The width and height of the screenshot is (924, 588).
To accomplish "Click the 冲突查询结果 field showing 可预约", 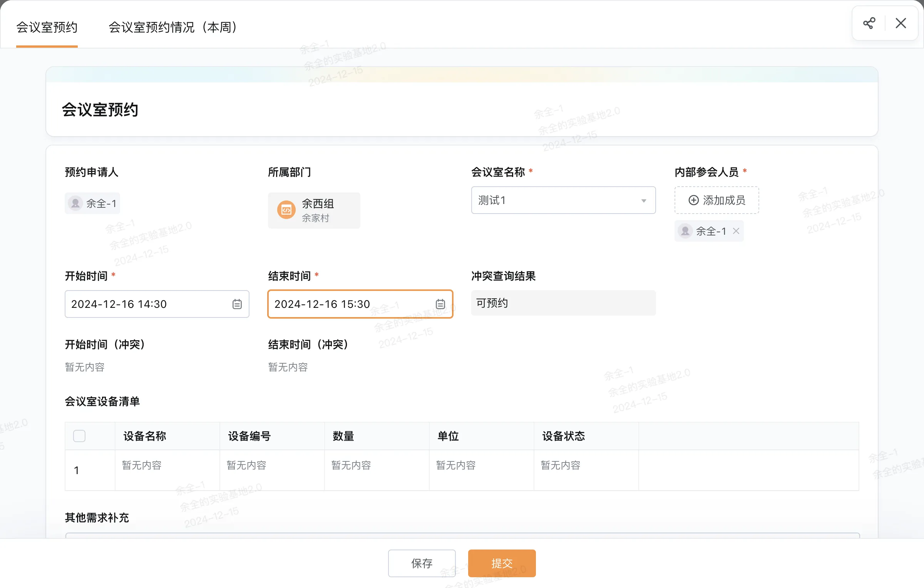I will [x=563, y=303].
